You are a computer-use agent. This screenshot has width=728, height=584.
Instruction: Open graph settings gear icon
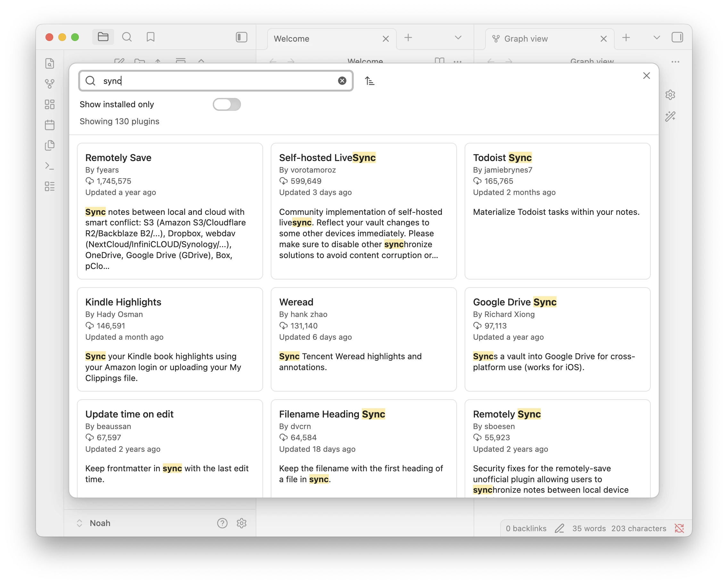coord(670,95)
